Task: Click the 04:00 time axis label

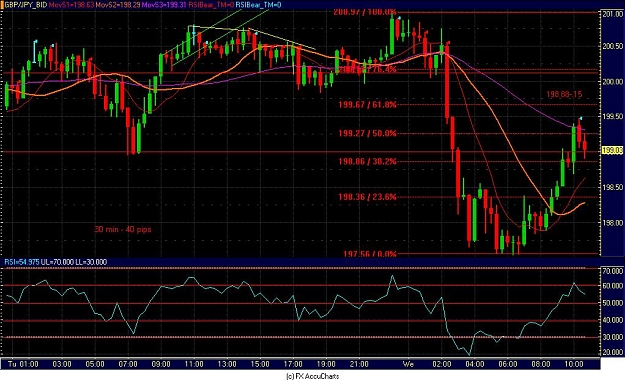Action: 475,364
